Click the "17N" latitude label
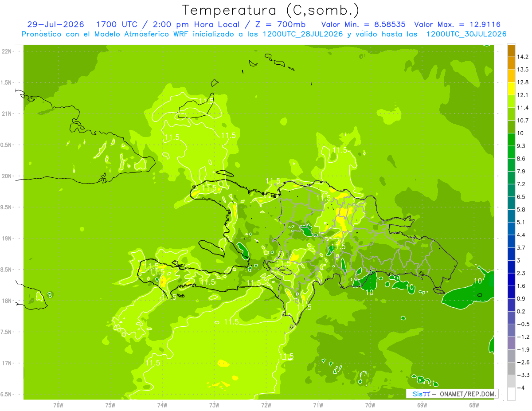 (7, 364)
